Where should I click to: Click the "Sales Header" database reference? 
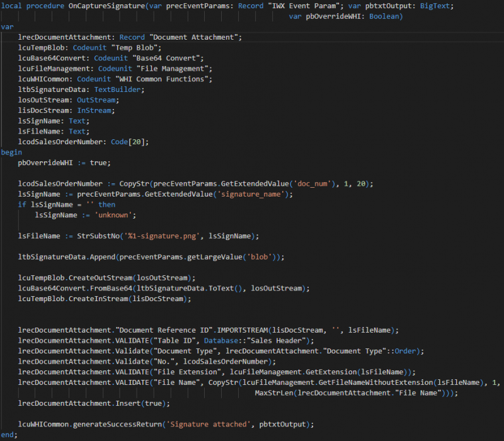[276, 341]
